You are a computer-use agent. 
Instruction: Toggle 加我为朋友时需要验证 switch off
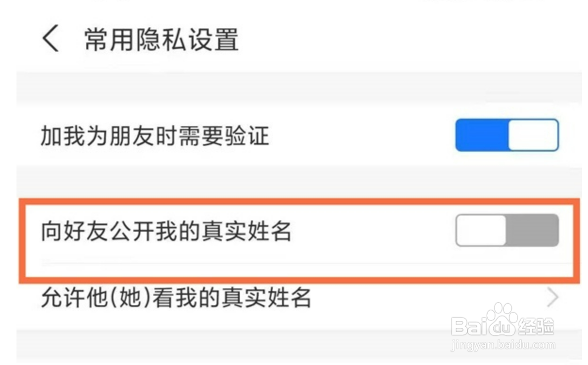[507, 135]
